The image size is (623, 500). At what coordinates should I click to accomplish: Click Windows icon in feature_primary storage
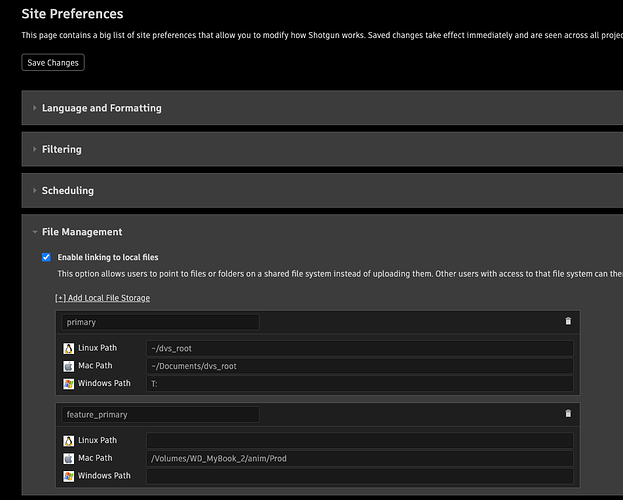[x=69, y=476]
